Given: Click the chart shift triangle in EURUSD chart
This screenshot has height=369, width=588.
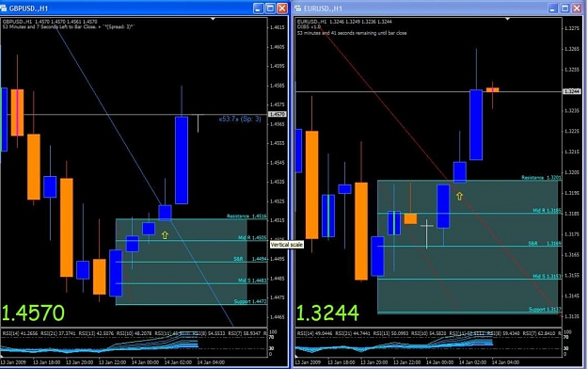Looking at the screenshot, I should click(x=507, y=19).
